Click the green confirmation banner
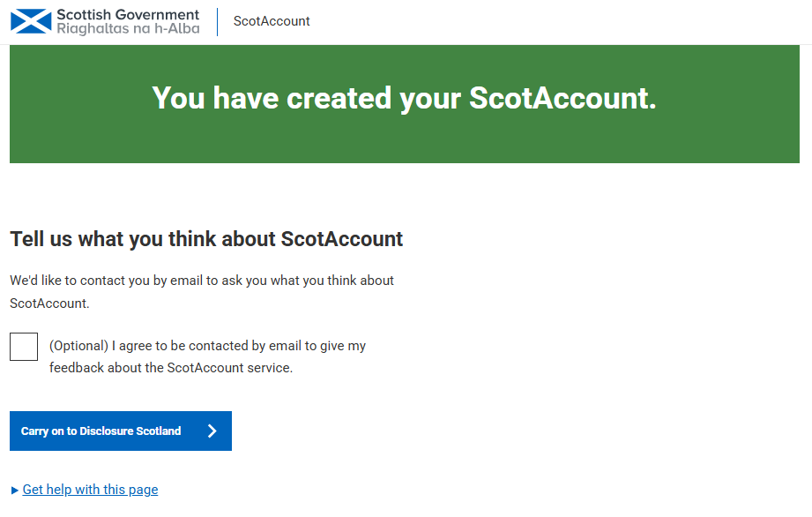The image size is (812, 517). (405, 104)
